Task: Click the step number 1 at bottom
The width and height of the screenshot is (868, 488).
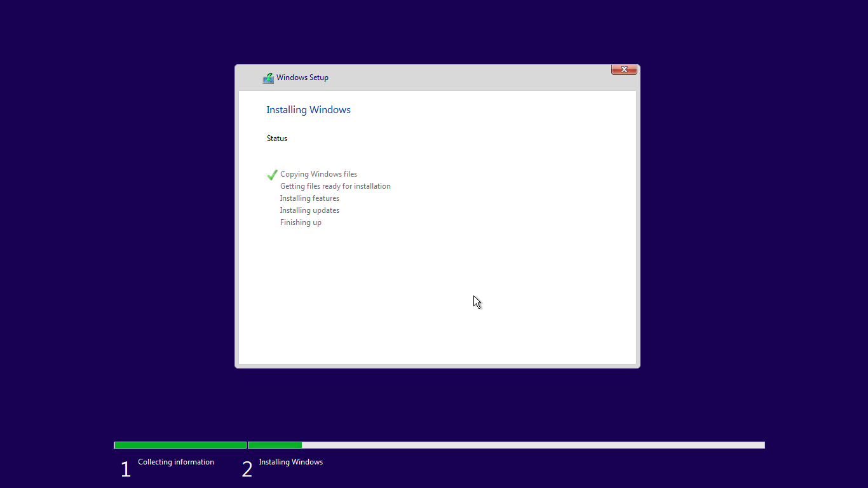Action: tap(126, 470)
